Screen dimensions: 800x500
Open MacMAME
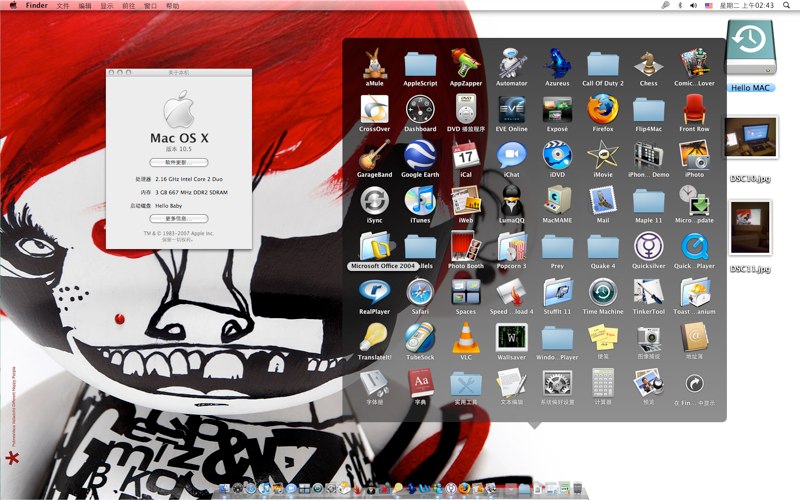coord(557,201)
